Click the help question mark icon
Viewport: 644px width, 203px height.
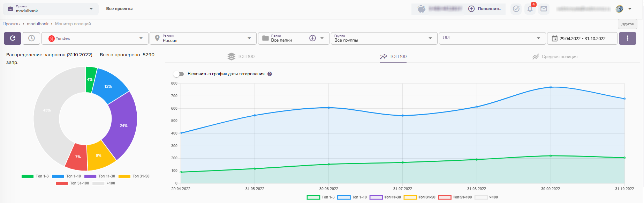point(270,74)
